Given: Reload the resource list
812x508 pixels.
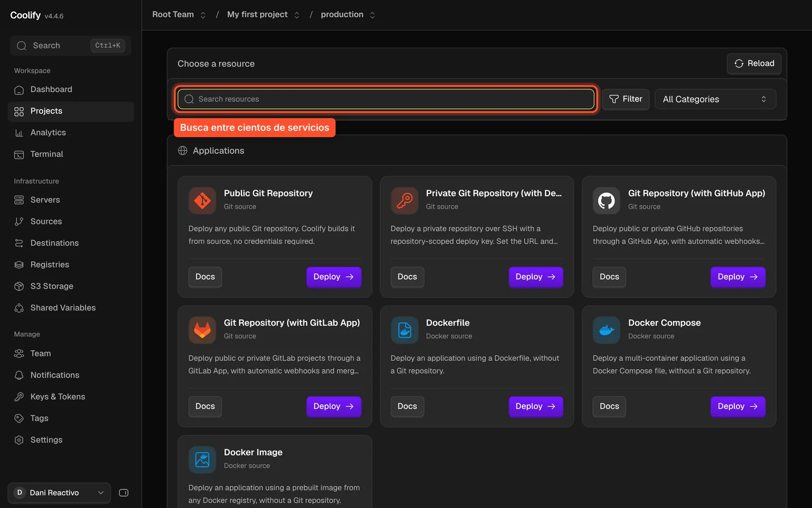Looking at the screenshot, I should point(754,63).
